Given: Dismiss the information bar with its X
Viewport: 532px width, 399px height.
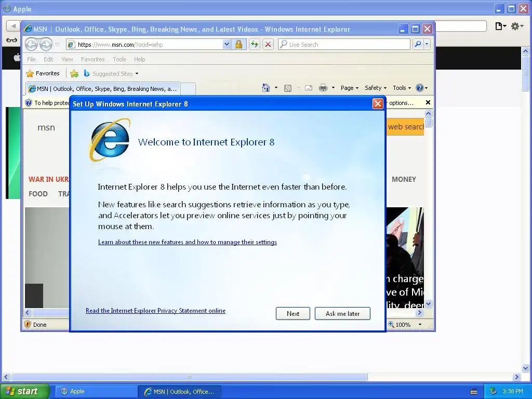Looking at the screenshot, I should point(428,102).
